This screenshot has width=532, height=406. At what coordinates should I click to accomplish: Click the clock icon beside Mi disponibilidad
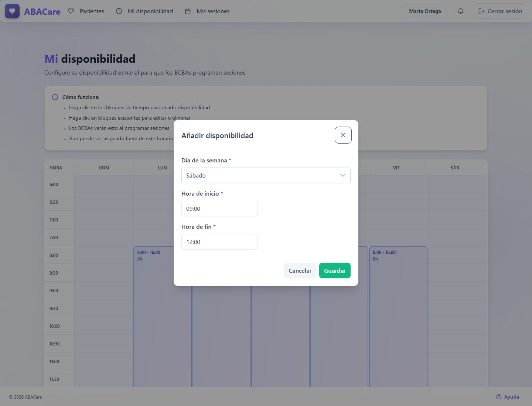point(119,11)
